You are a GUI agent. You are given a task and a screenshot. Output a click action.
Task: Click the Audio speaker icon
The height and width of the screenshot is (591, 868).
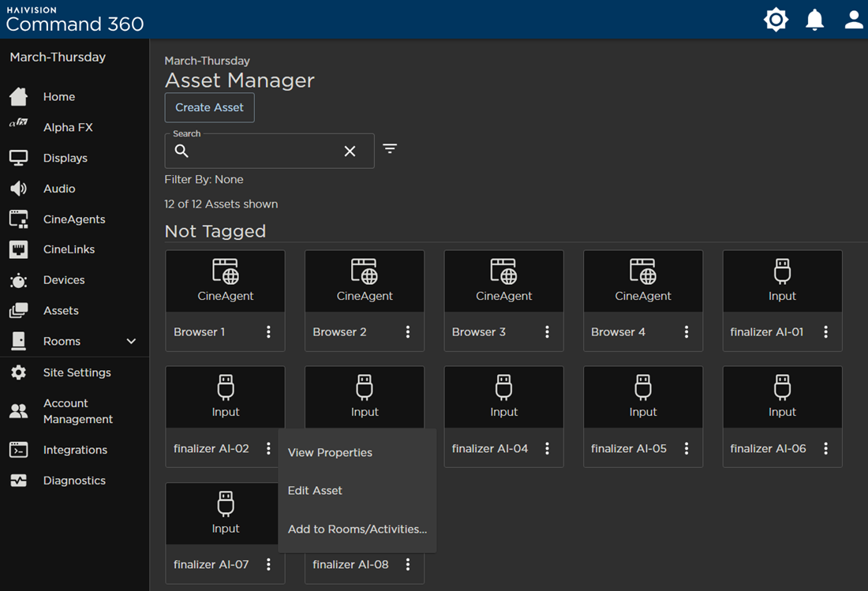point(18,188)
